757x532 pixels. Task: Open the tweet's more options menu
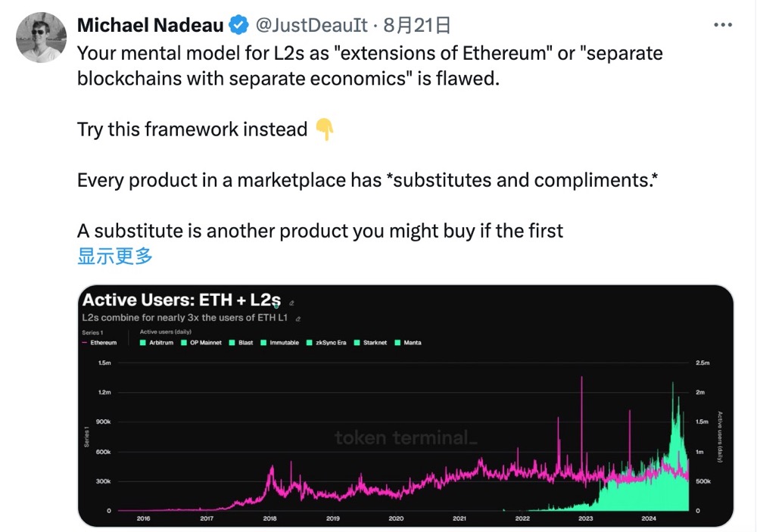coord(724,25)
